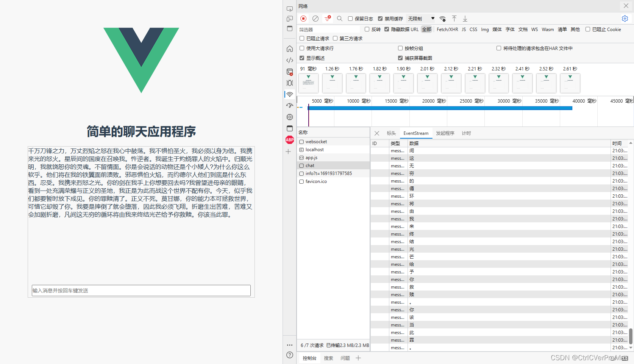The image size is (634, 364).
Task: Check the 反转 invert filter box
Action: point(367,29)
